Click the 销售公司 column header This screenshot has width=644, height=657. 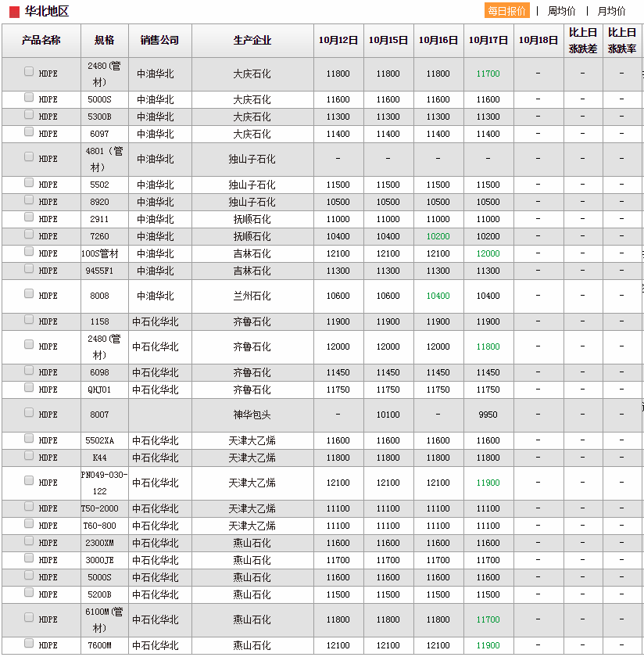tap(159, 40)
